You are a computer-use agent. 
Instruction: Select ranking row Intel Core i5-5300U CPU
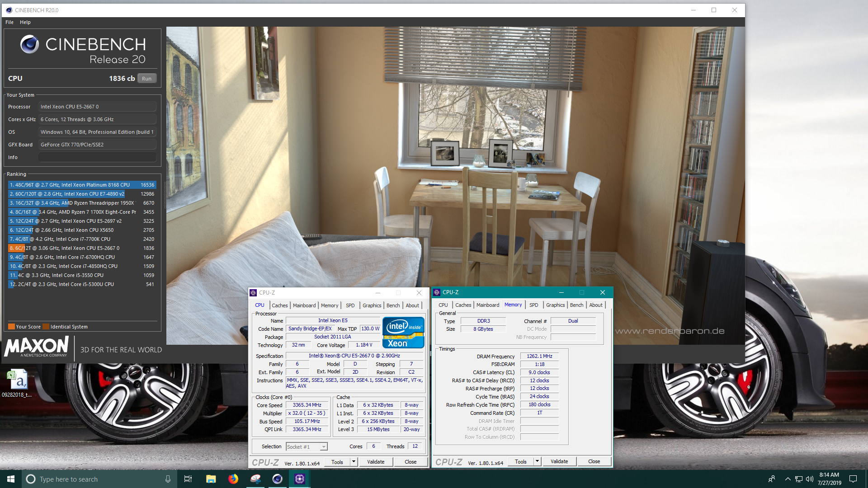click(81, 284)
